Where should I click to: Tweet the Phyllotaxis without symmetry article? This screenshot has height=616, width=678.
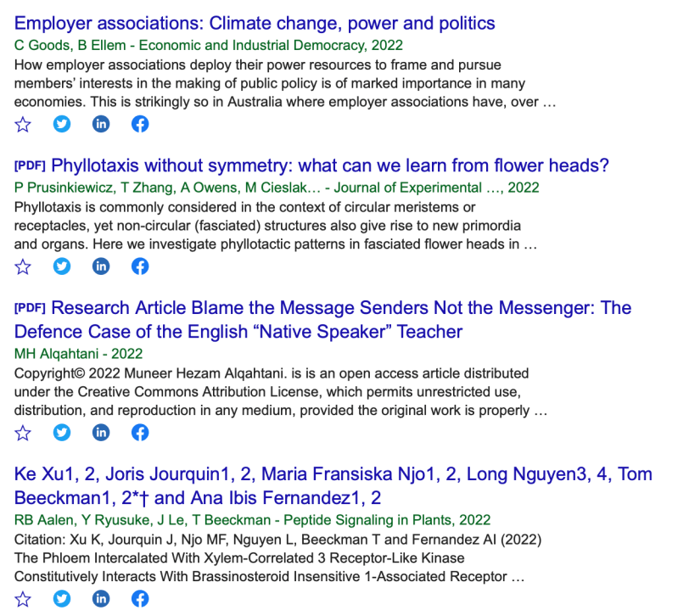point(62,266)
